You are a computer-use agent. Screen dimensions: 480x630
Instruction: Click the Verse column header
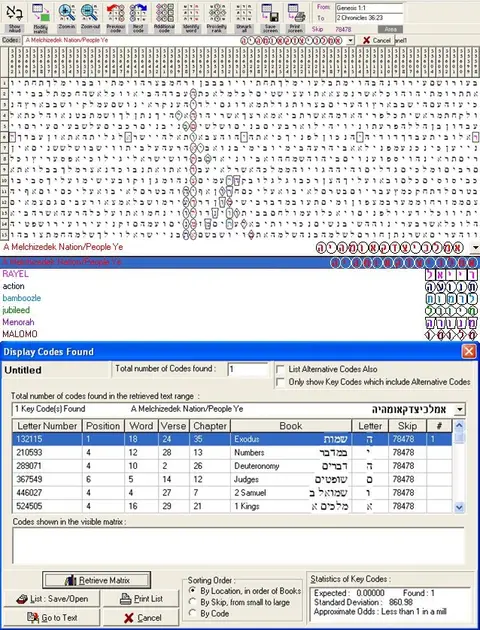[x=173, y=426]
